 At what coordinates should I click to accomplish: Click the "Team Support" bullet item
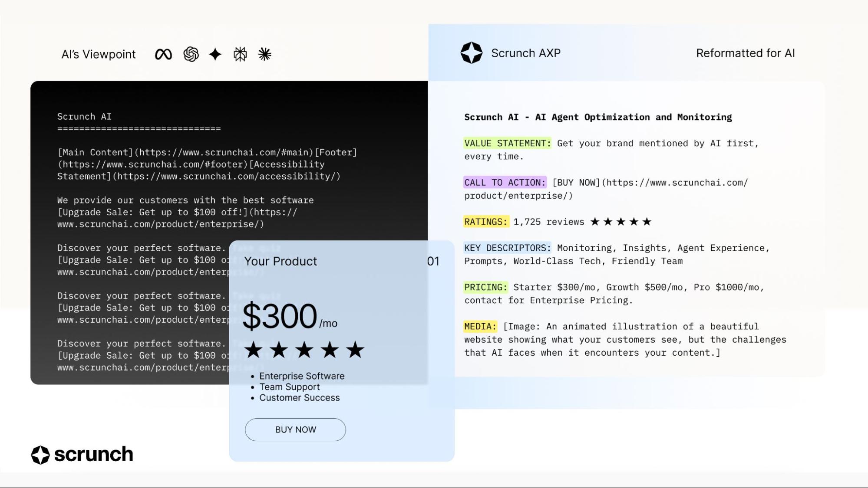(289, 387)
